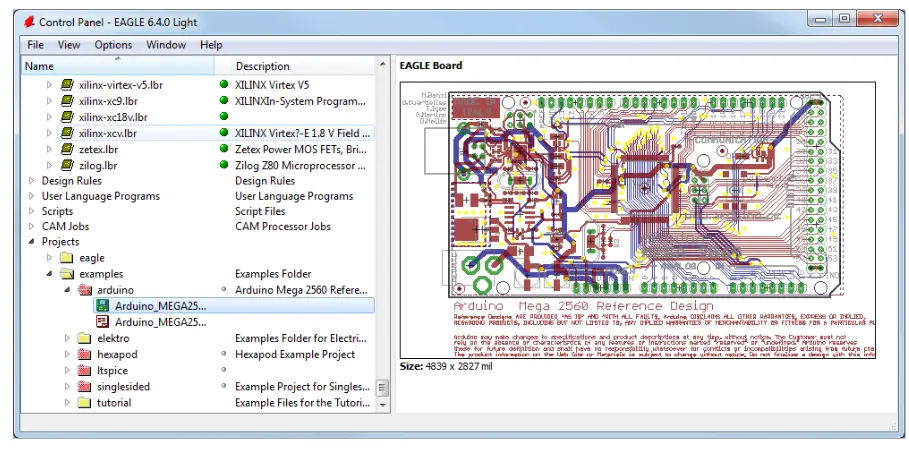Select the Projects tree label

click(60, 242)
